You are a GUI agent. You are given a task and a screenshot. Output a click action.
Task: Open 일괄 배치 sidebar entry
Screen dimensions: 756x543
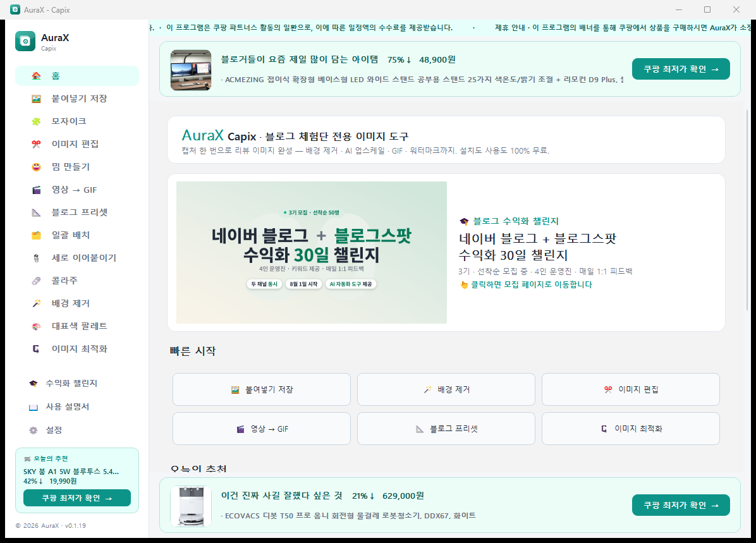click(77, 235)
